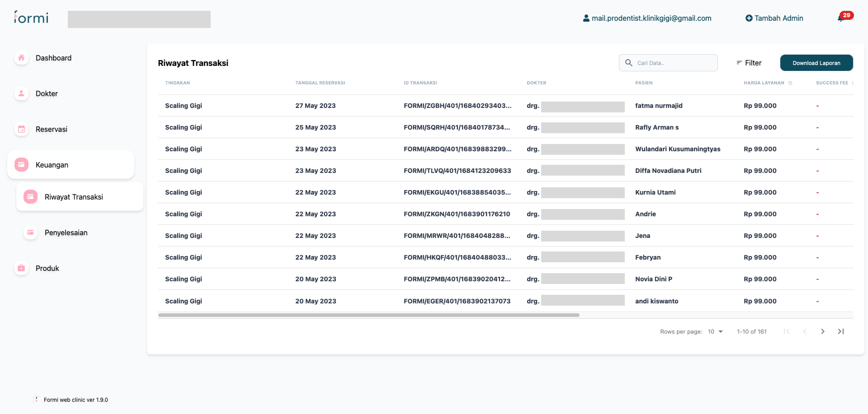Click the Harga Layanan info icon
Screen dimensions: 868x414
click(790, 83)
